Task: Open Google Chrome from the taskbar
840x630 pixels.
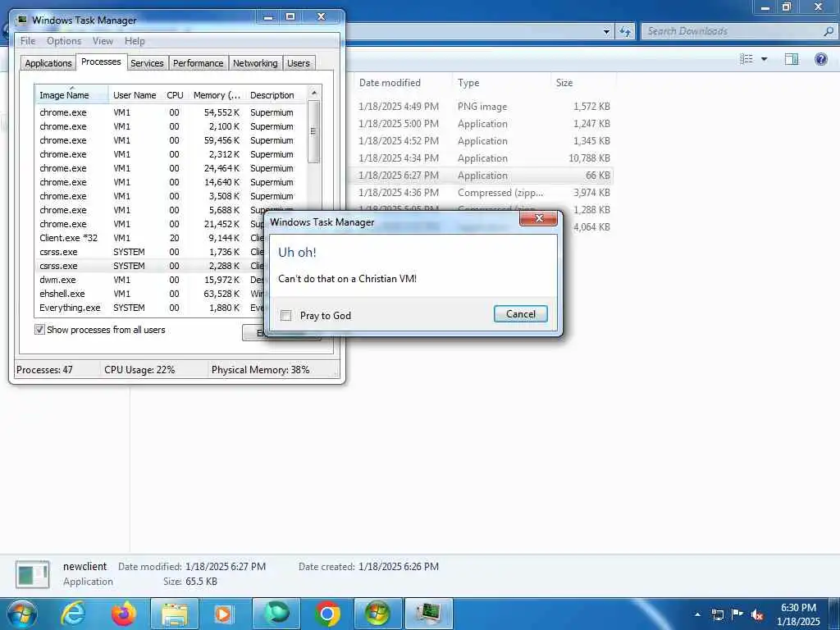Action: pyautogui.click(x=327, y=614)
